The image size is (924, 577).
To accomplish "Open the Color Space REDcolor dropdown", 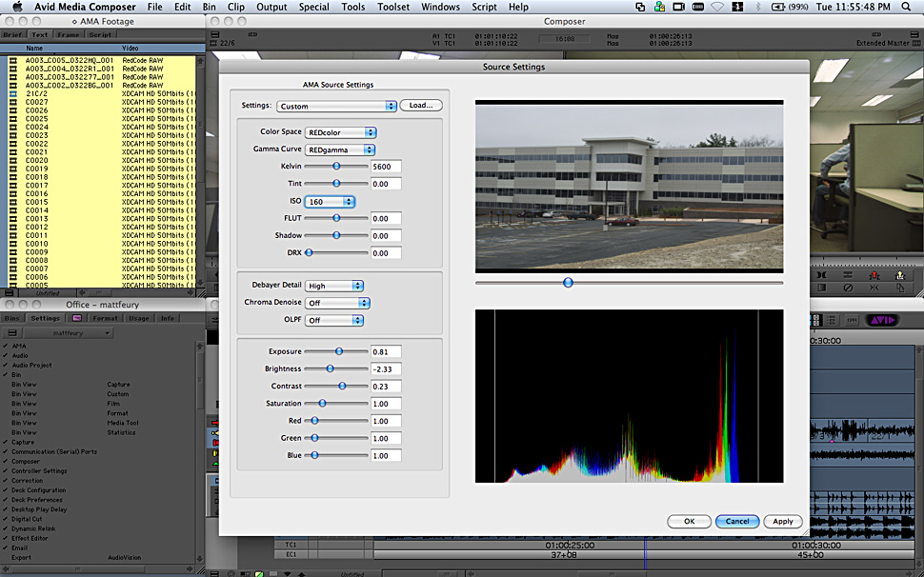I will [341, 132].
